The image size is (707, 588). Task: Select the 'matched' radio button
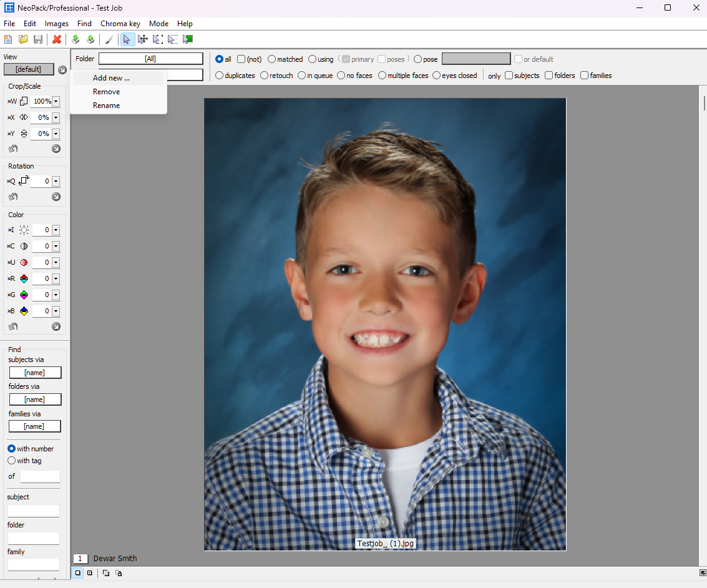click(271, 59)
